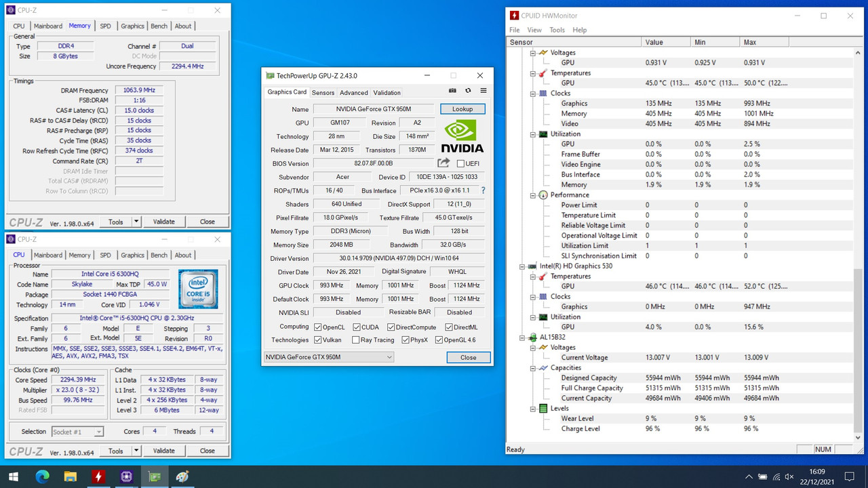Open the notification center icon

point(850,476)
